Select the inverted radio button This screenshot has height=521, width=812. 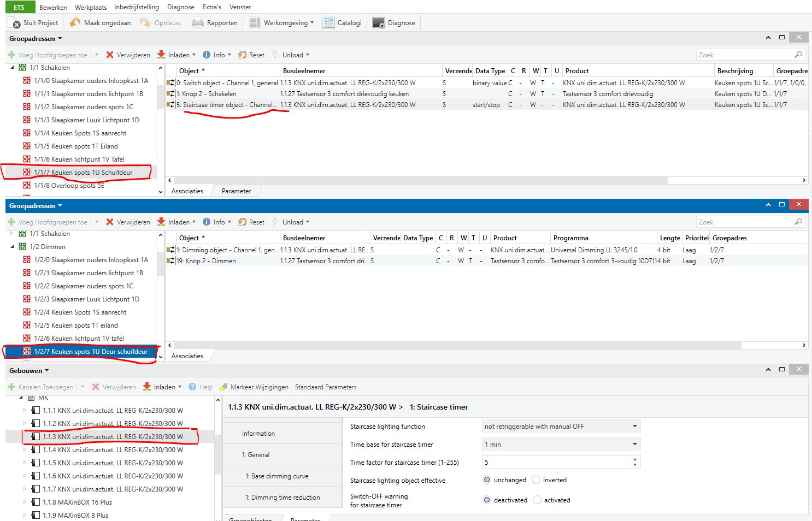point(536,480)
